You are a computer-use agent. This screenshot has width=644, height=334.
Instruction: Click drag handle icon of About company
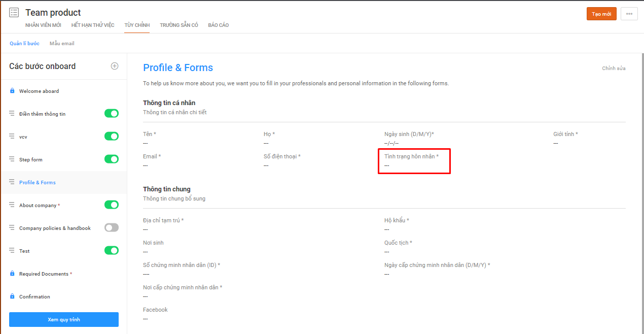(x=12, y=205)
